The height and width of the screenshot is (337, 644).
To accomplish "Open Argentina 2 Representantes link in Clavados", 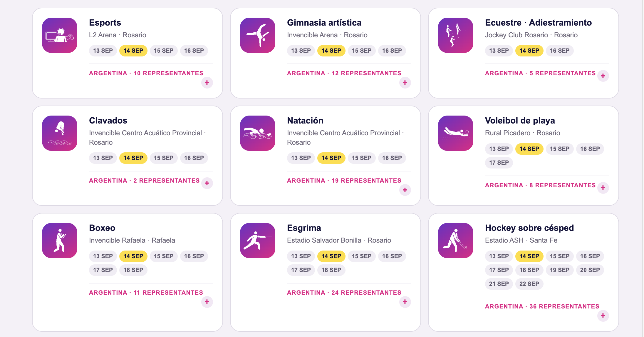I will [x=144, y=181].
